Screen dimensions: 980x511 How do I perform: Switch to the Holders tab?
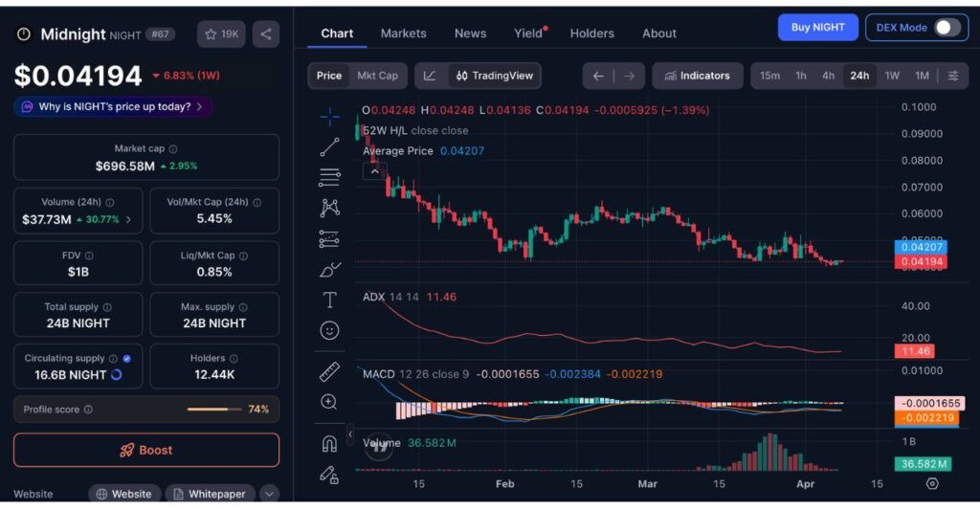[591, 33]
